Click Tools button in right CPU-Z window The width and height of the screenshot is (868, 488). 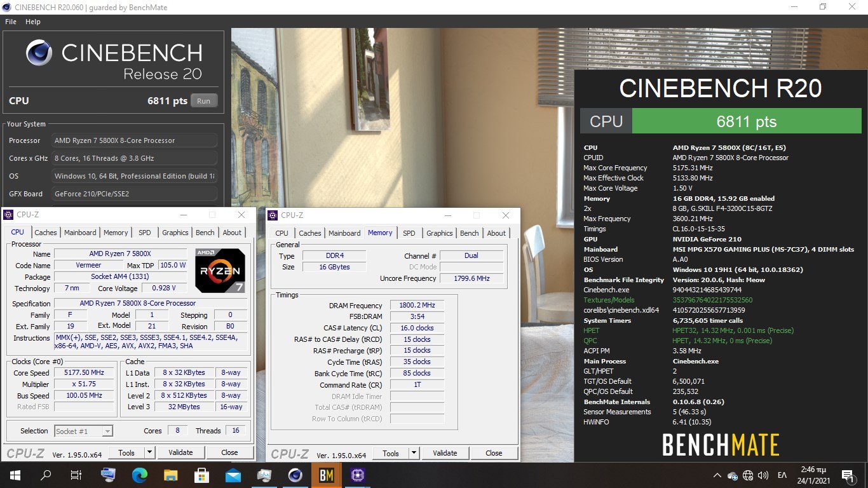tap(391, 453)
